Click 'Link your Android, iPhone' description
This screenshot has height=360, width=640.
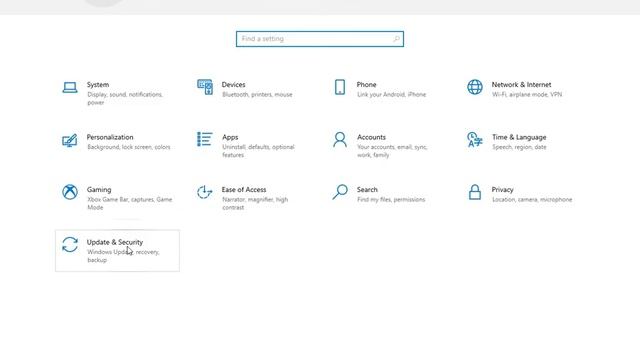tap(391, 94)
